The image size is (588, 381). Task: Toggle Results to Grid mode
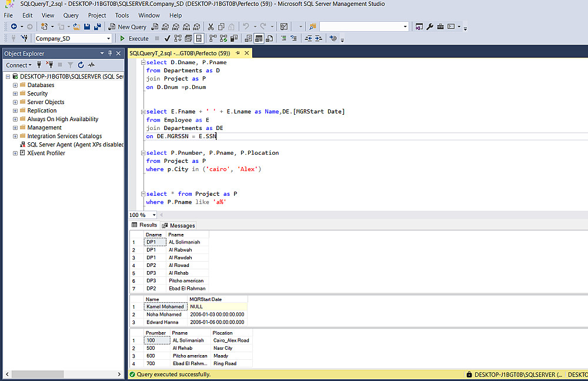[x=258, y=39]
